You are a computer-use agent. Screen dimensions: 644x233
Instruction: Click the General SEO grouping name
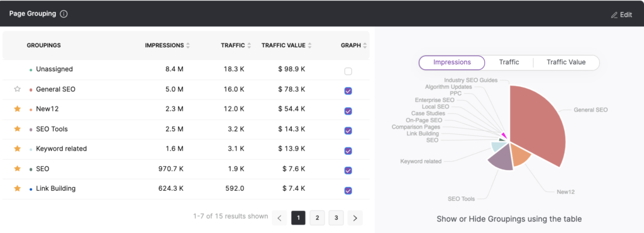coord(56,89)
